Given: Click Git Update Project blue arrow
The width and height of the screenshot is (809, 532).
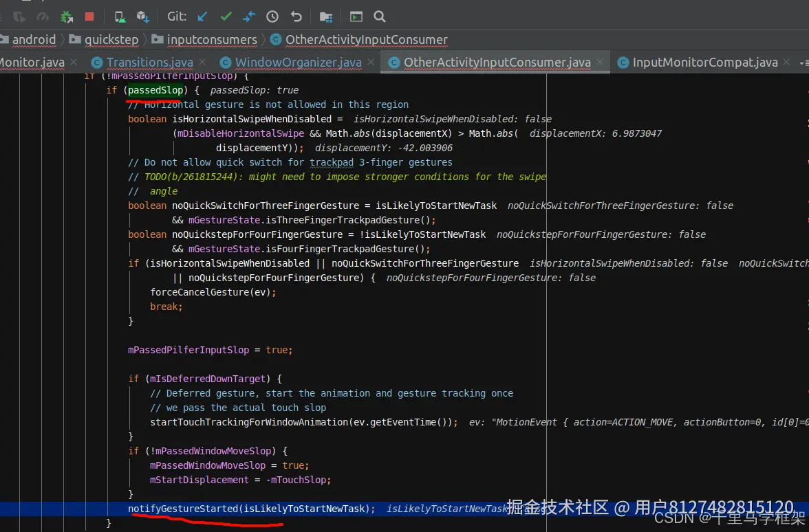Looking at the screenshot, I should click(x=202, y=16).
